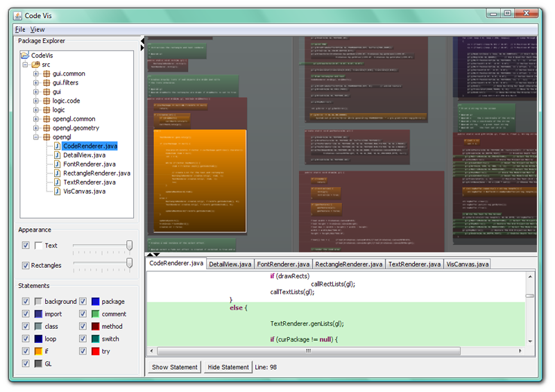Expand the logic.code package node
Viewport: 555px width, 392px height.
[36, 101]
